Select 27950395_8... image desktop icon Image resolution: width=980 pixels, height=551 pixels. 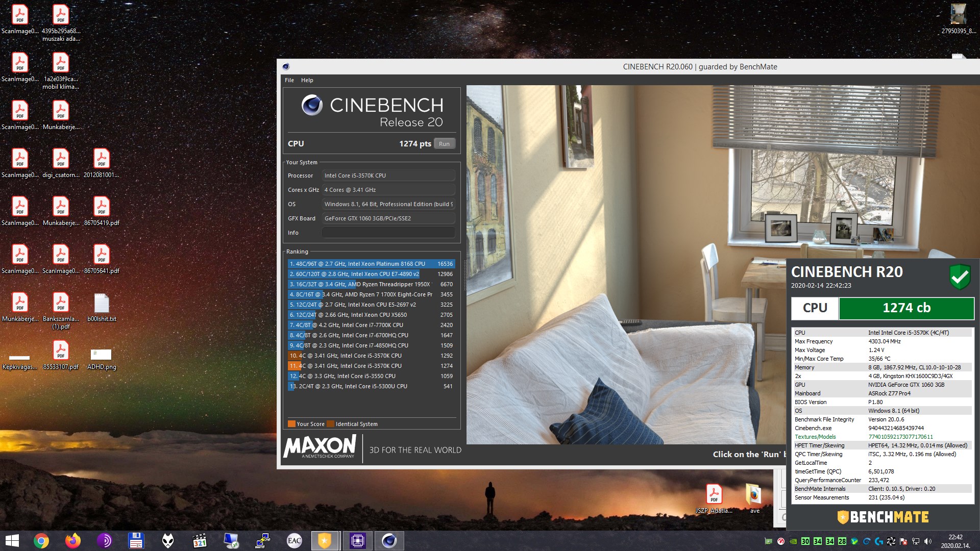click(x=959, y=19)
